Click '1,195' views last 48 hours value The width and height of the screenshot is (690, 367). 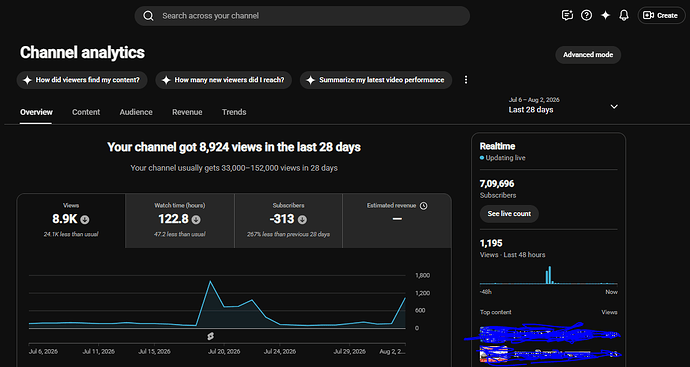491,243
